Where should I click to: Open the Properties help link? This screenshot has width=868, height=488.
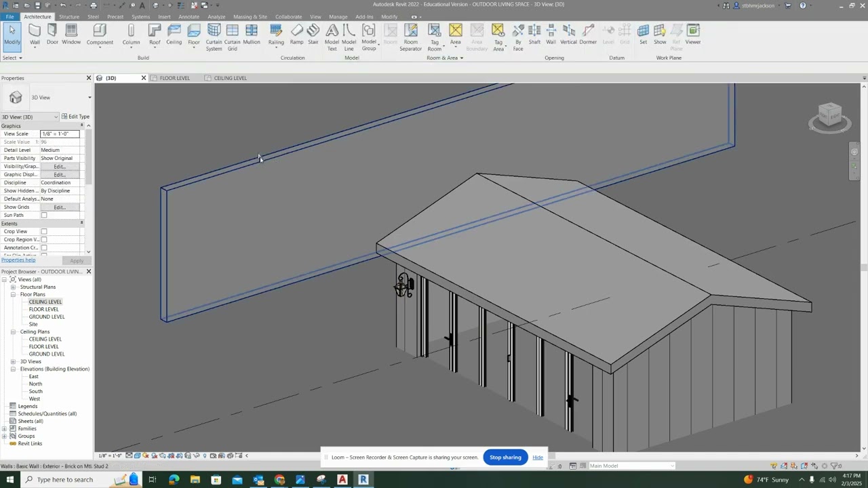click(x=18, y=260)
